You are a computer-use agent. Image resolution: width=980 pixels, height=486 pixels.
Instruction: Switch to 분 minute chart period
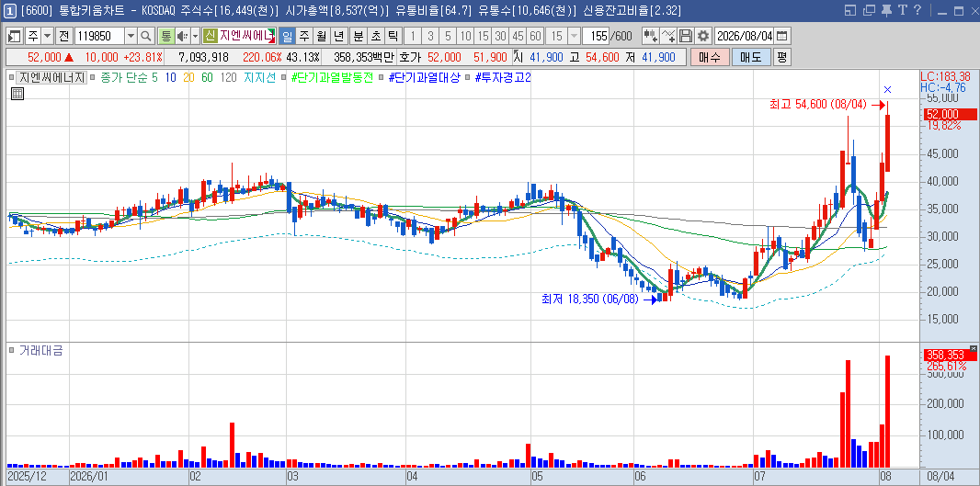click(359, 36)
